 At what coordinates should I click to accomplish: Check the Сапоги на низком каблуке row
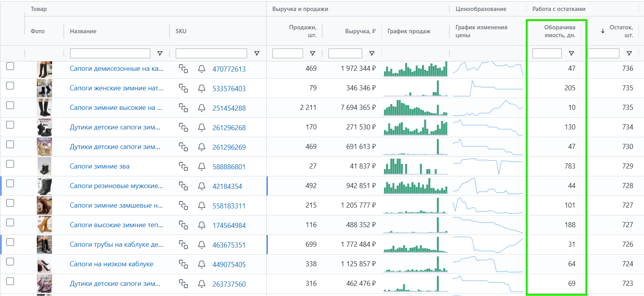10,262
